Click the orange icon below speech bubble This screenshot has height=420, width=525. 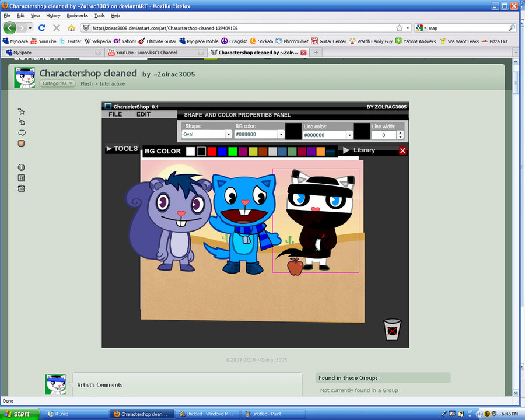coord(21,143)
